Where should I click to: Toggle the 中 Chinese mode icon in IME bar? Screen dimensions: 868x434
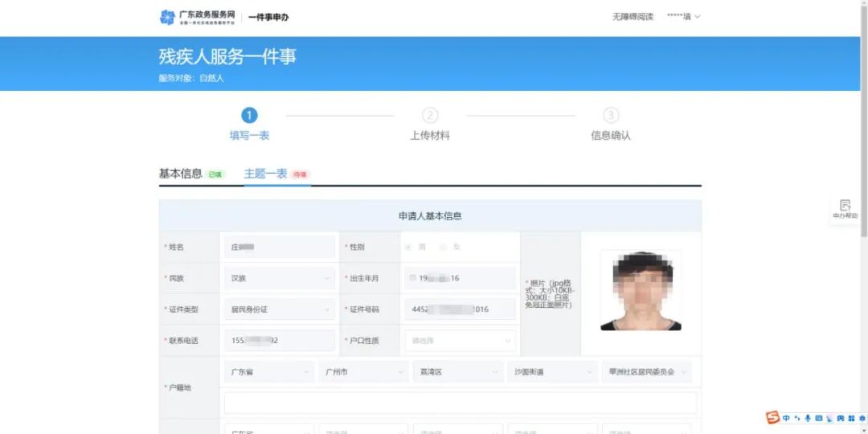pos(786,418)
